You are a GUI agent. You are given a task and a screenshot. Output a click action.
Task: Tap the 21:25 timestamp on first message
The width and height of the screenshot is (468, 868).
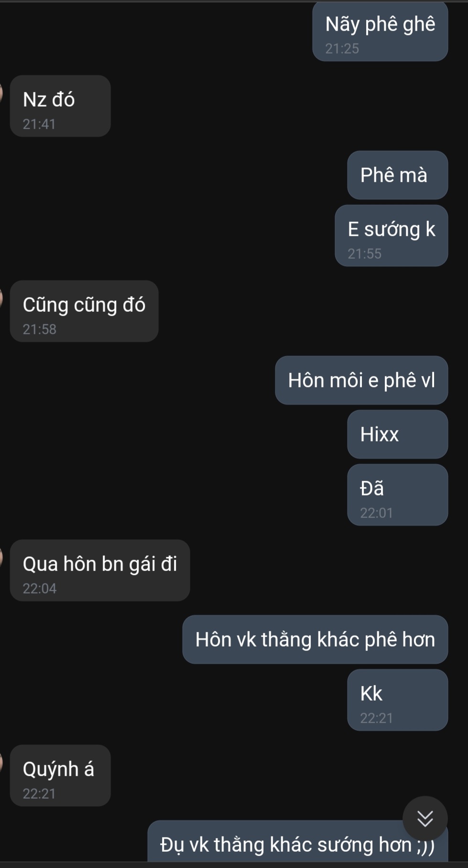coord(342,49)
